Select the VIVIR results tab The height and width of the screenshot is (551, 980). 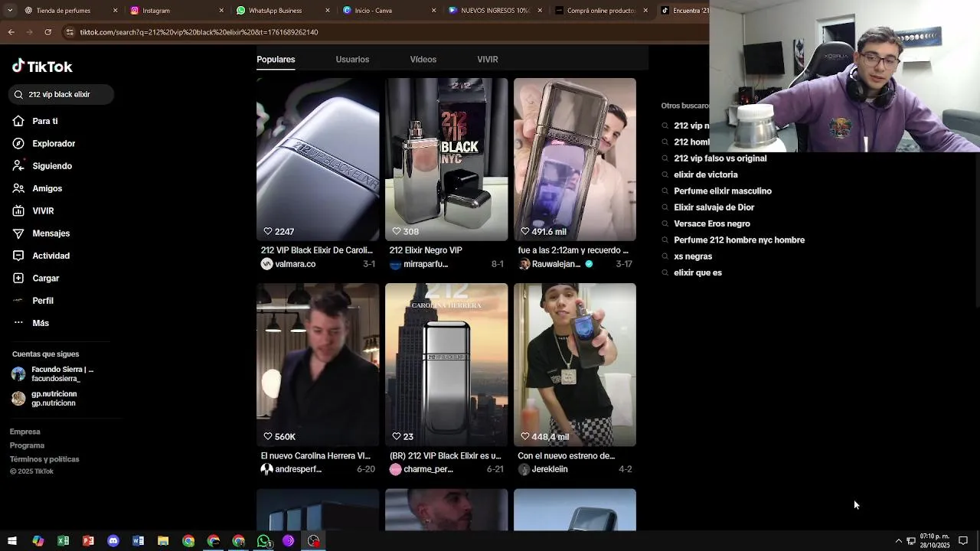point(488,59)
